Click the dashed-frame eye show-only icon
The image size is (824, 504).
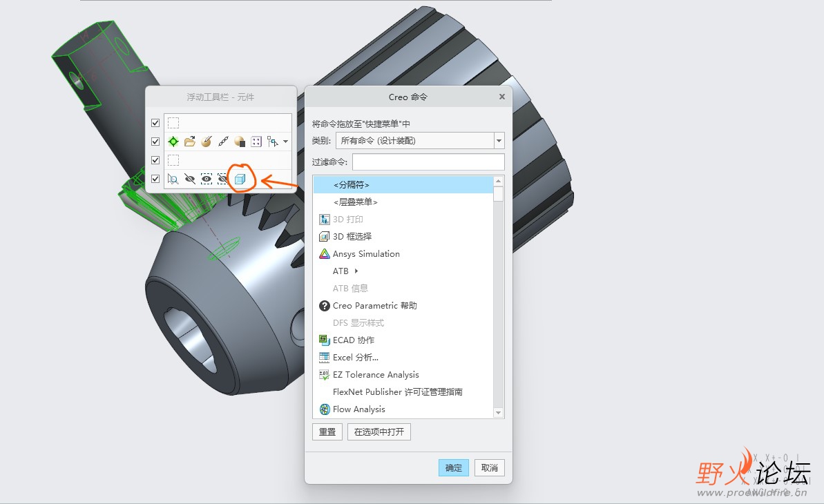coord(207,180)
